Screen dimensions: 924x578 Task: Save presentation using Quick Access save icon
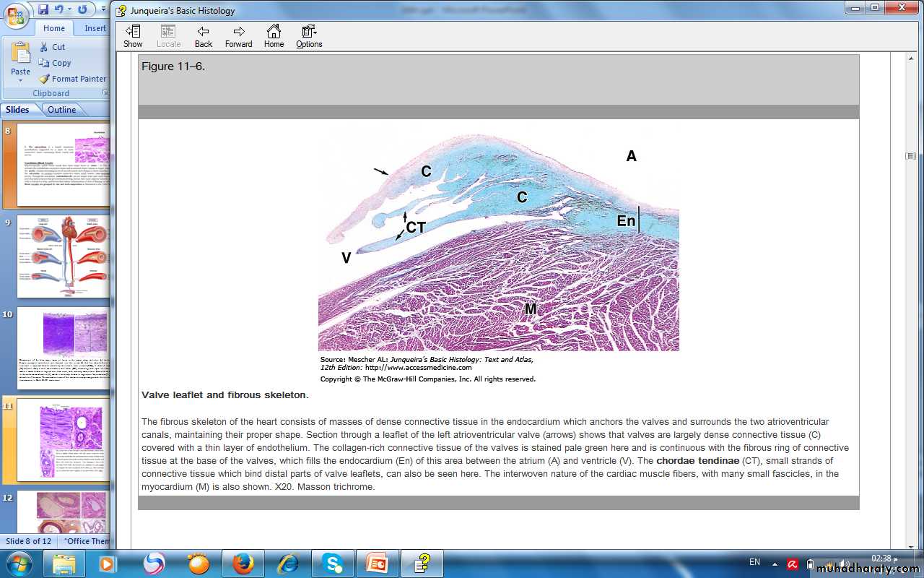click(x=43, y=9)
